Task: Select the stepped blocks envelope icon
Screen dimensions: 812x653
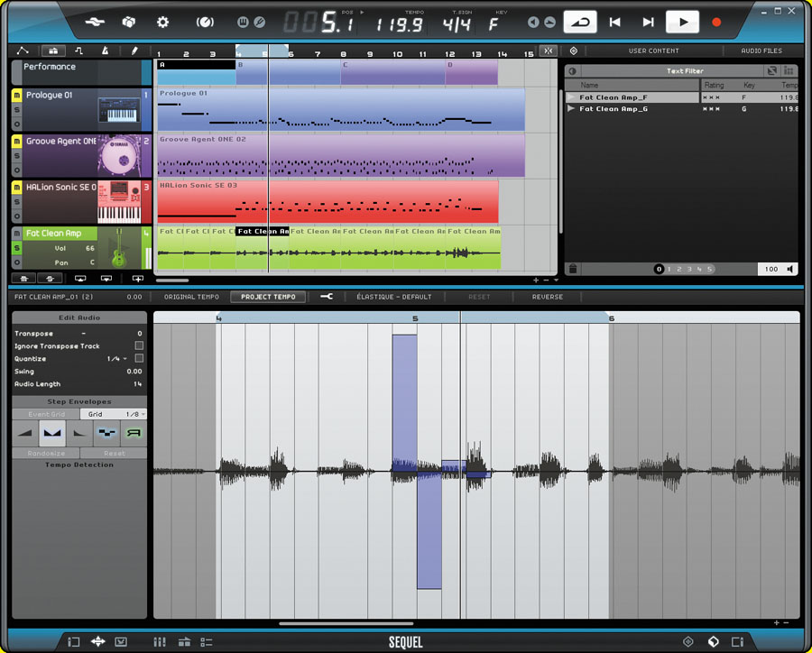Action: point(106,433)
